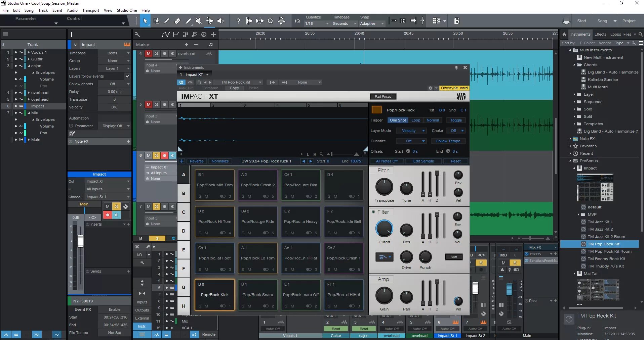
Task: Click the Edit Sample button
Action: pos(424,161)
